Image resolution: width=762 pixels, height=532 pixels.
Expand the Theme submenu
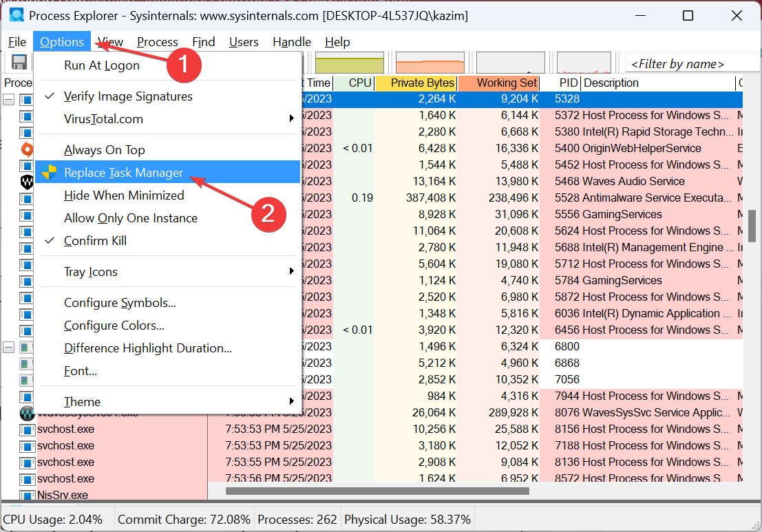167,402
